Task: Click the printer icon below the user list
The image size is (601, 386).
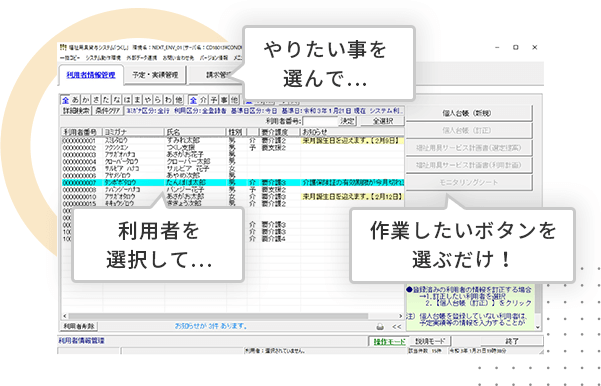Action: (380, 327)
